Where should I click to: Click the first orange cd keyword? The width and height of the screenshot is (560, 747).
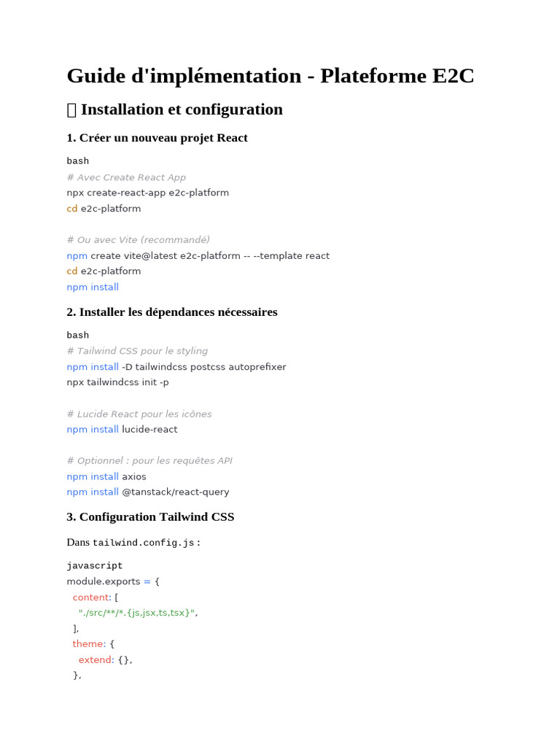[x=72, y=208]
